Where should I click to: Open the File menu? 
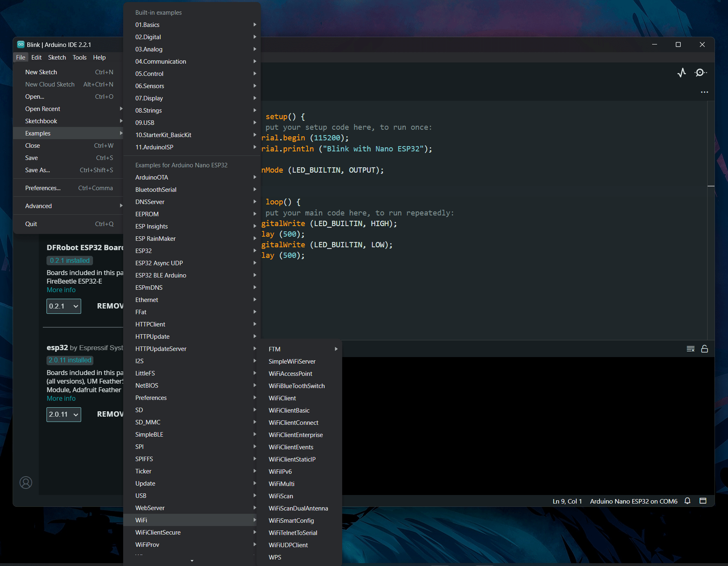click(x=21, y=58)
